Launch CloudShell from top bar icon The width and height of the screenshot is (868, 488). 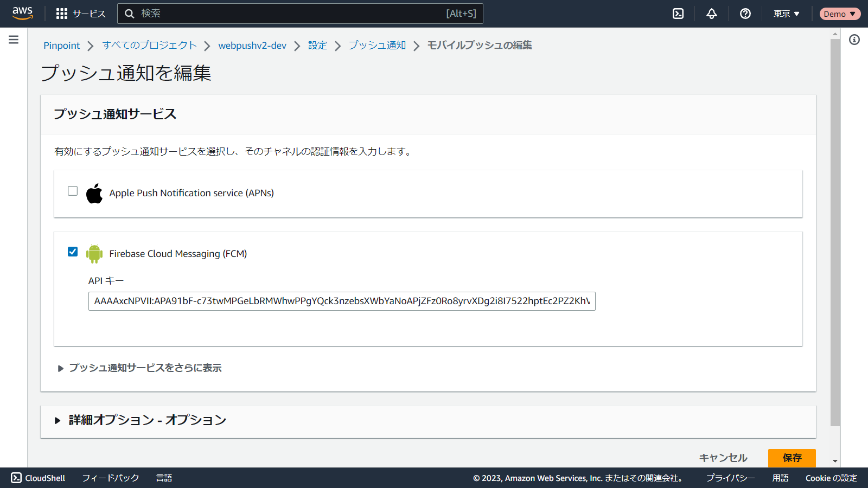tap(678, 14)
